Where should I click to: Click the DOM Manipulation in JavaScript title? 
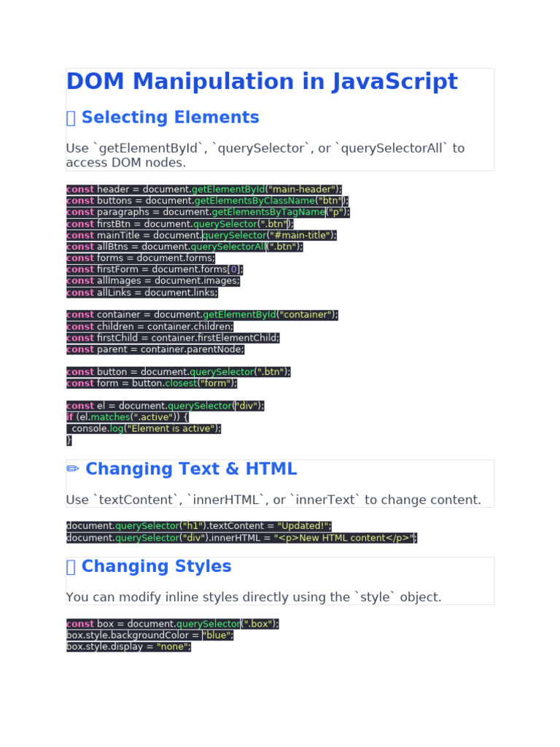click(262, 82)
